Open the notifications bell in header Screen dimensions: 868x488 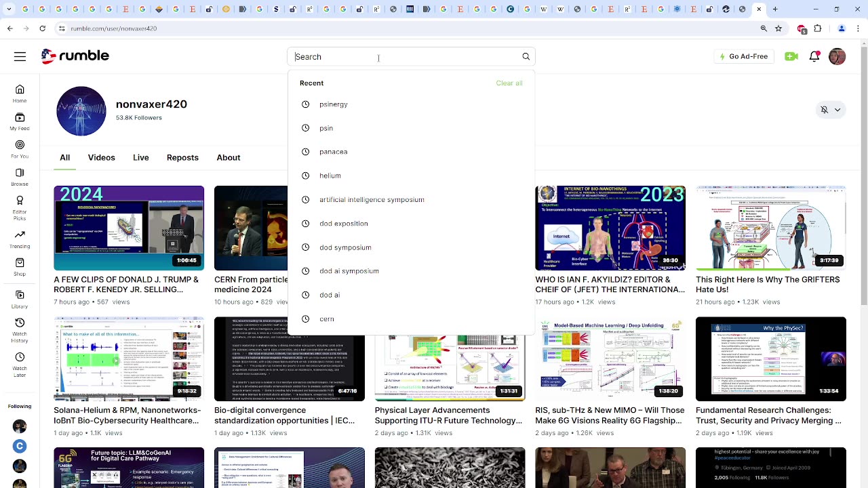pyautogui.click(x=814, y=56)
